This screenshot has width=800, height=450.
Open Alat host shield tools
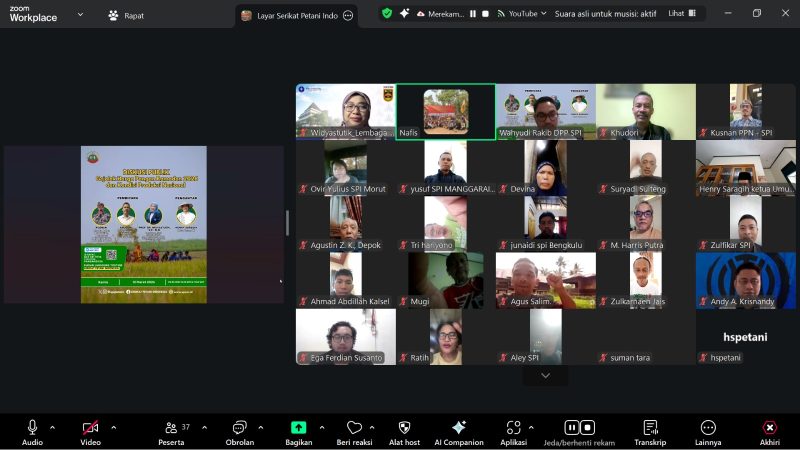[404, 428]
